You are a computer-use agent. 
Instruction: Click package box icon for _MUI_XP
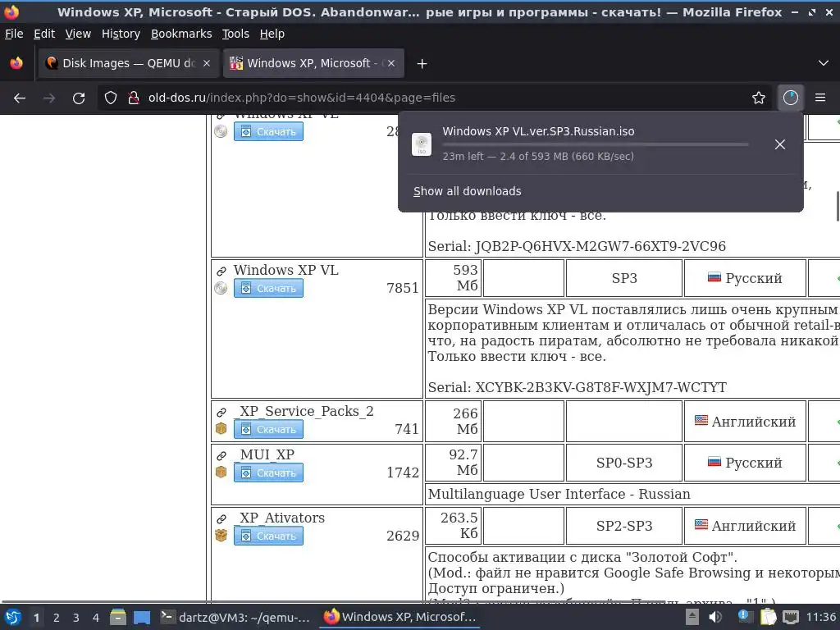[221, 472]
